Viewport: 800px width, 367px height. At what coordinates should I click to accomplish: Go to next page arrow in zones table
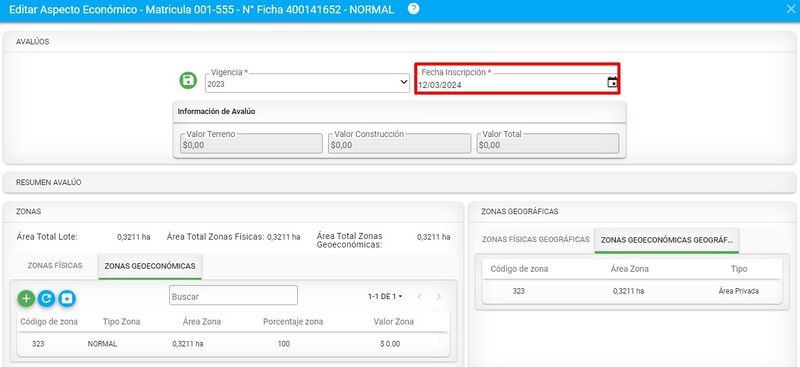point(438,297)
